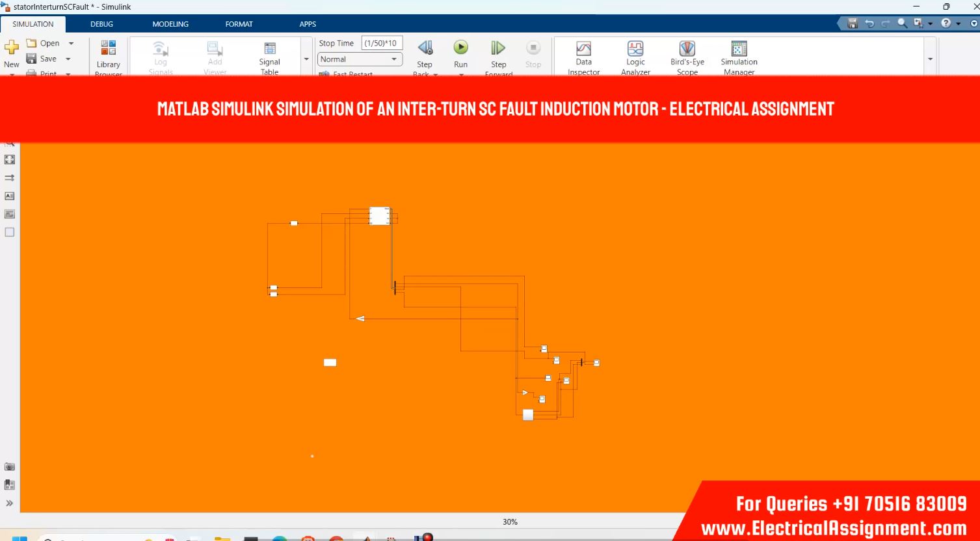Viewport: 980px width, 541px height.
Task: Expand the simulation mode Normal dropdown
Action: pos(393,59)
